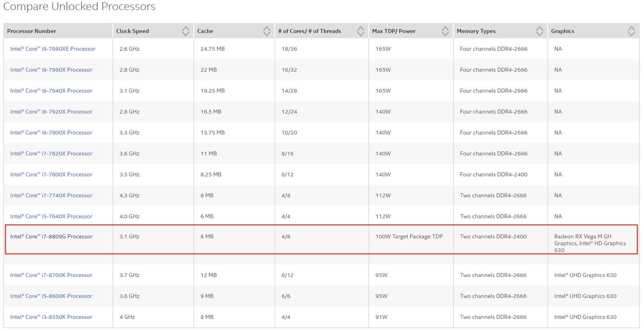The width and height of the screenshot is (644, 331).
Task: Sort table by Clock Speed icon
Action: point(185,31)
